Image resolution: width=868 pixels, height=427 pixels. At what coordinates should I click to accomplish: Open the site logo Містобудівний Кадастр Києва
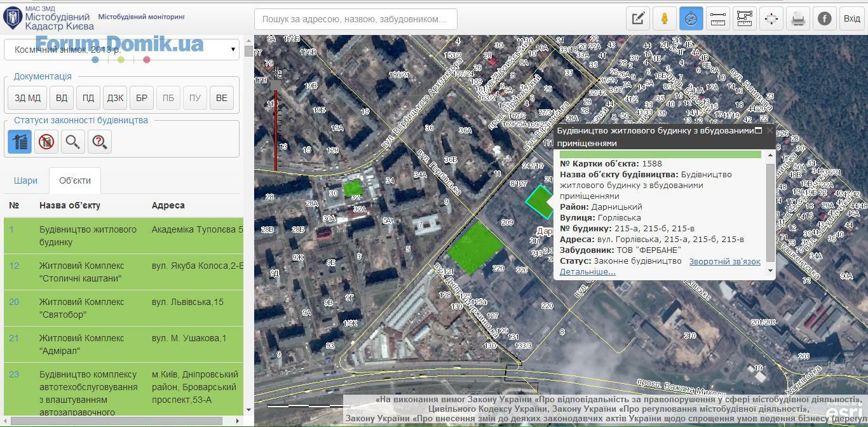(x=50, y=18)
